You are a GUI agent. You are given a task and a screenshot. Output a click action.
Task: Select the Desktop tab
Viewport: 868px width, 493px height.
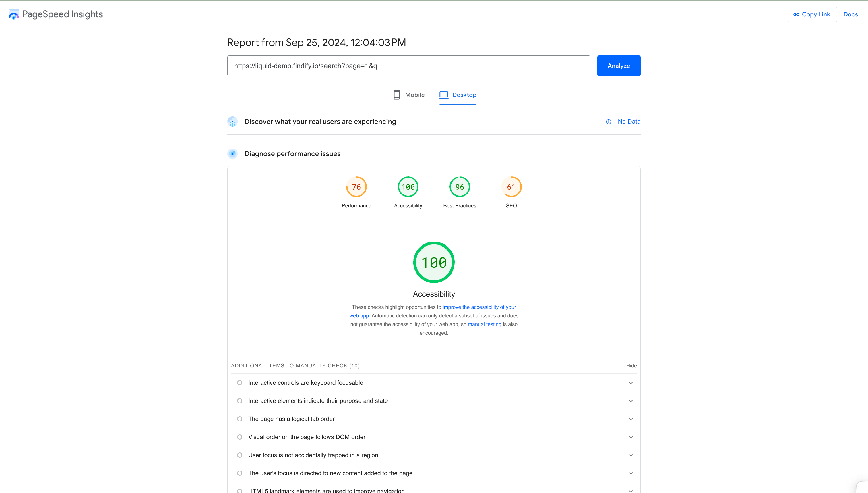click(x=458, y=95)
